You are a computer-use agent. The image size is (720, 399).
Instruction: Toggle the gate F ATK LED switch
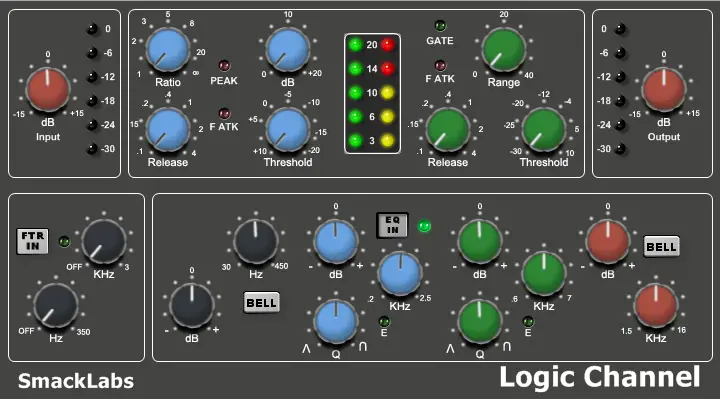(x=440, y=66)
